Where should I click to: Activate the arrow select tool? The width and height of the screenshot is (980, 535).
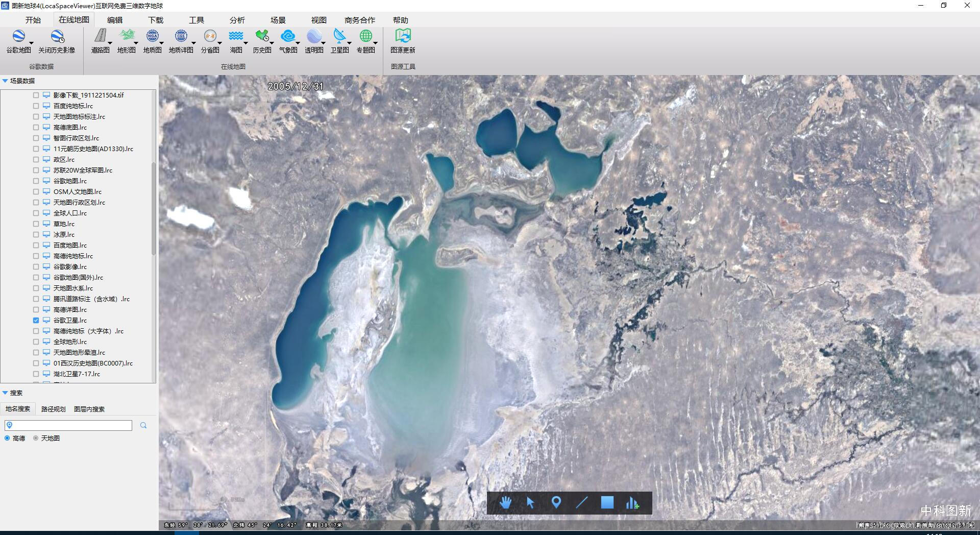pos(530,503)
